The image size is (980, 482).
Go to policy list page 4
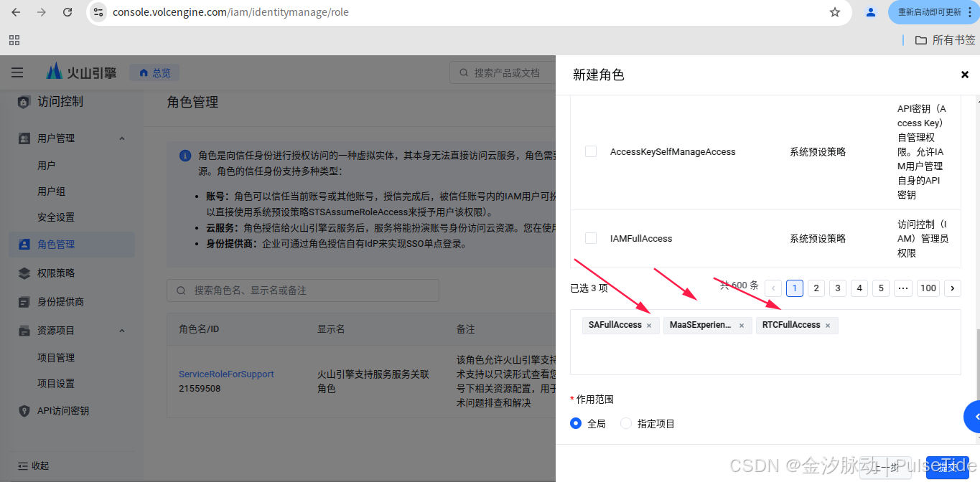click(x=859, y=288)
